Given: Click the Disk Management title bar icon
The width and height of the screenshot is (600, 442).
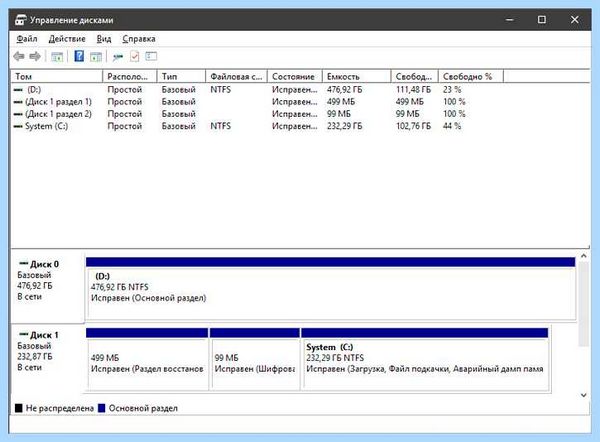Looking at the screenshot, I should [x=21, y=20].
